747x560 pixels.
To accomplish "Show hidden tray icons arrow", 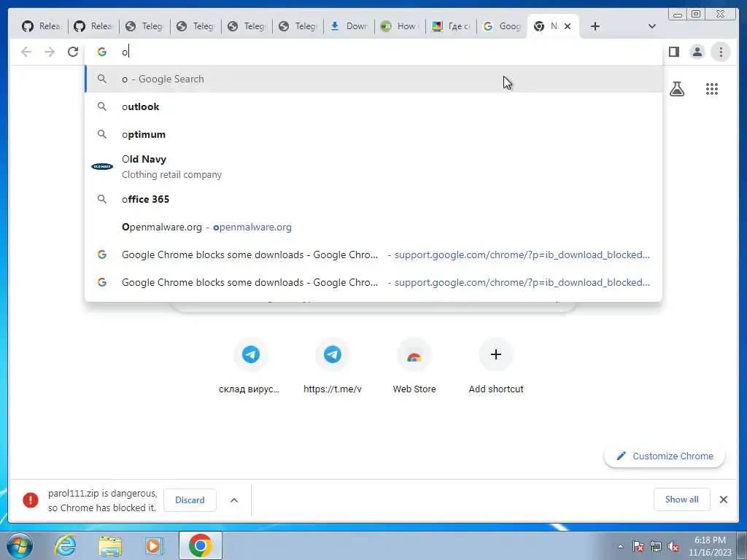I will pos(620,547).
